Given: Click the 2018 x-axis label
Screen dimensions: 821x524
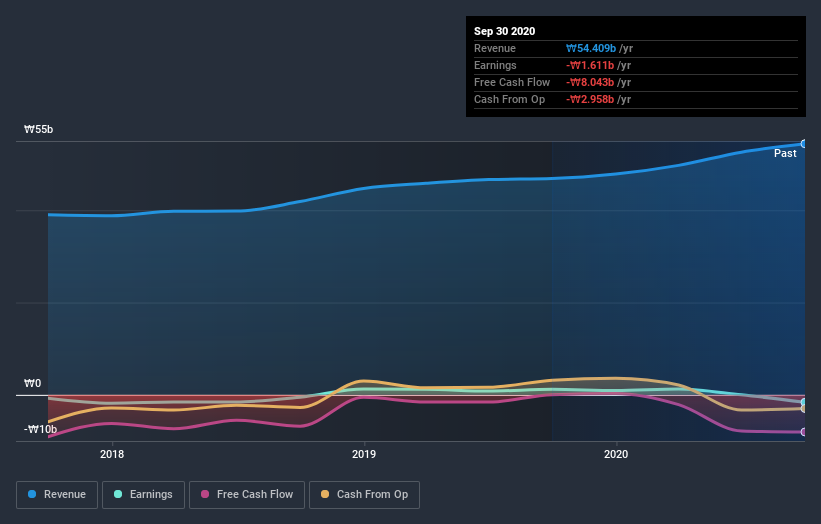Looking at the screenshot, I should pos(112,454).
